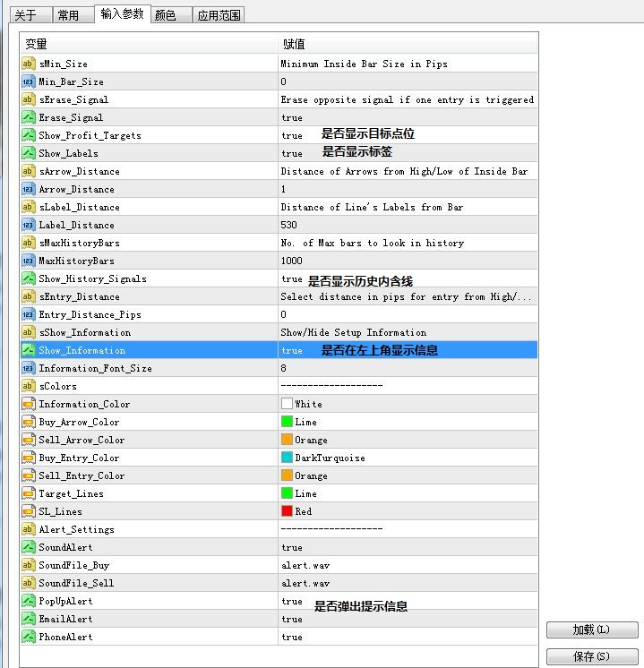Select the sLabel_Distance variable name

[80, 207]
